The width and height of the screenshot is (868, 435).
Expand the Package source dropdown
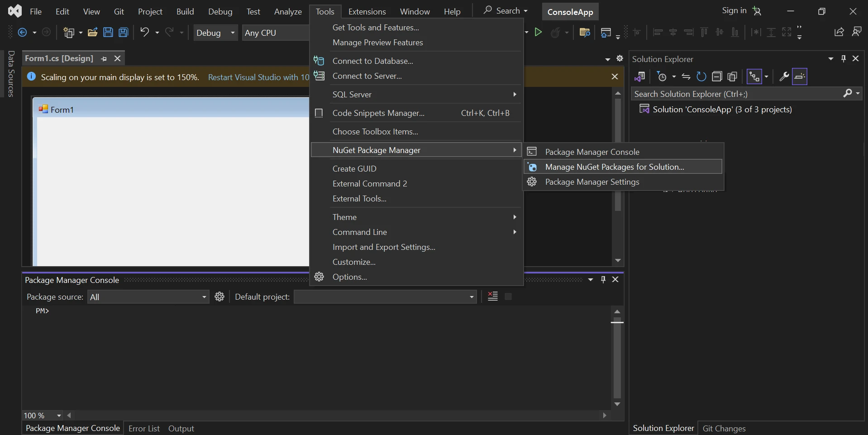pyautogui.click(x=148, y=297)
